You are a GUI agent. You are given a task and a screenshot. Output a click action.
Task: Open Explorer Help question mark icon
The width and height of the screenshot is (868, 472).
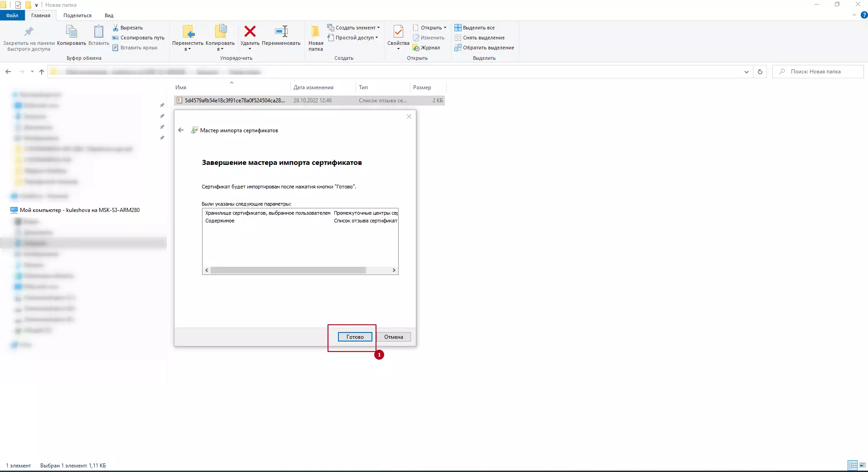(864, 15)
